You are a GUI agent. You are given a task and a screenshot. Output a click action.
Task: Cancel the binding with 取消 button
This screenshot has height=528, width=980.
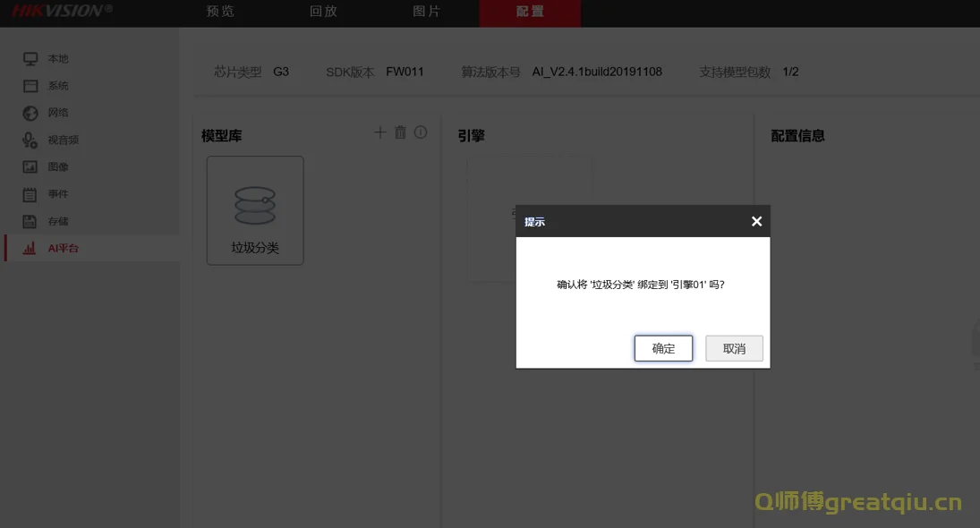734,349
